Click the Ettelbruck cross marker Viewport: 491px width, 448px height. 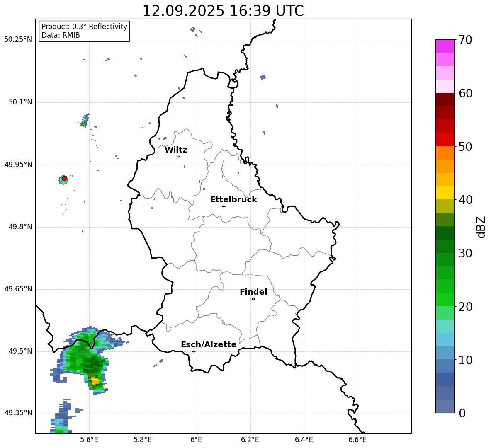(x=224, y=206)
